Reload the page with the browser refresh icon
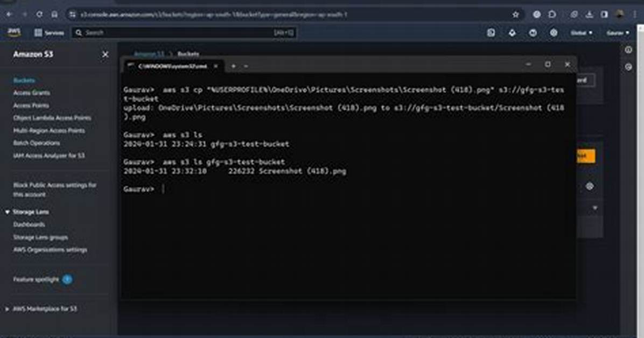The width and height of the screenshot is (644, 338). pos(39,15)
